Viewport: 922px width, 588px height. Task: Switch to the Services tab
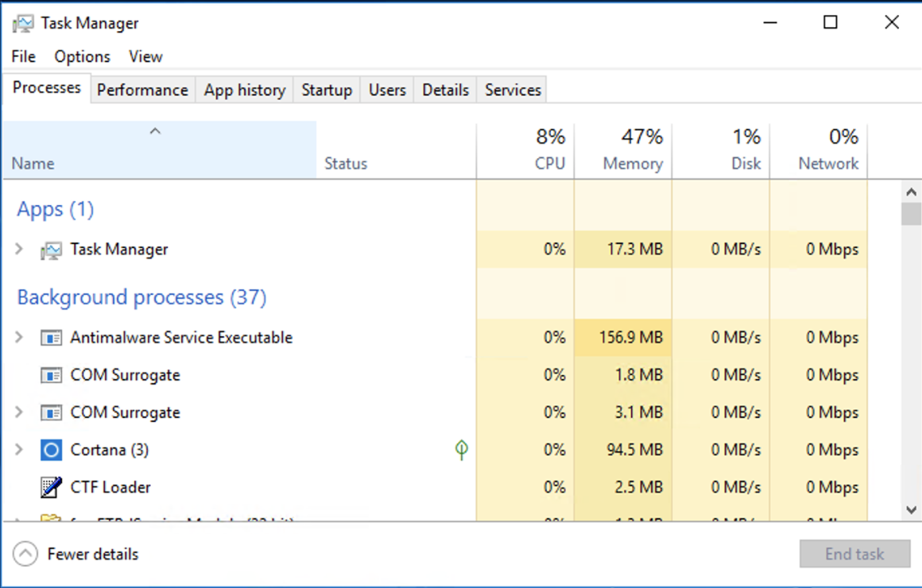tap(512, 90)
